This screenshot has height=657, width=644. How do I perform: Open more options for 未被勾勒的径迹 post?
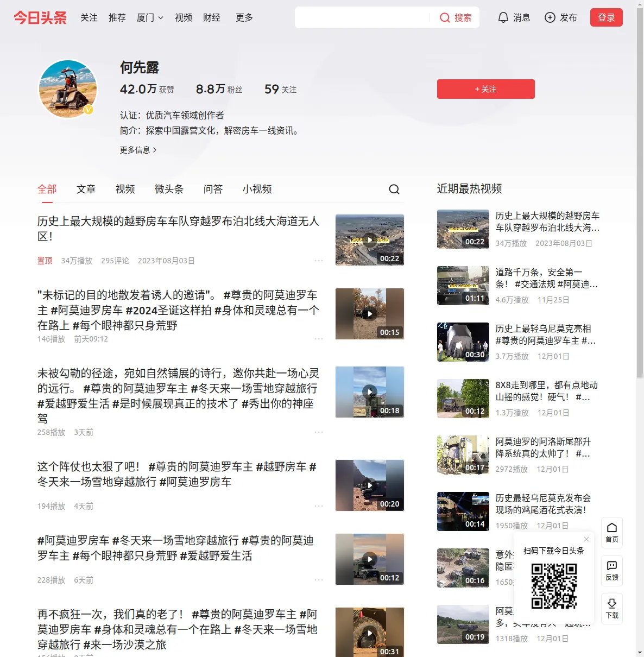(x=319, y=432)
